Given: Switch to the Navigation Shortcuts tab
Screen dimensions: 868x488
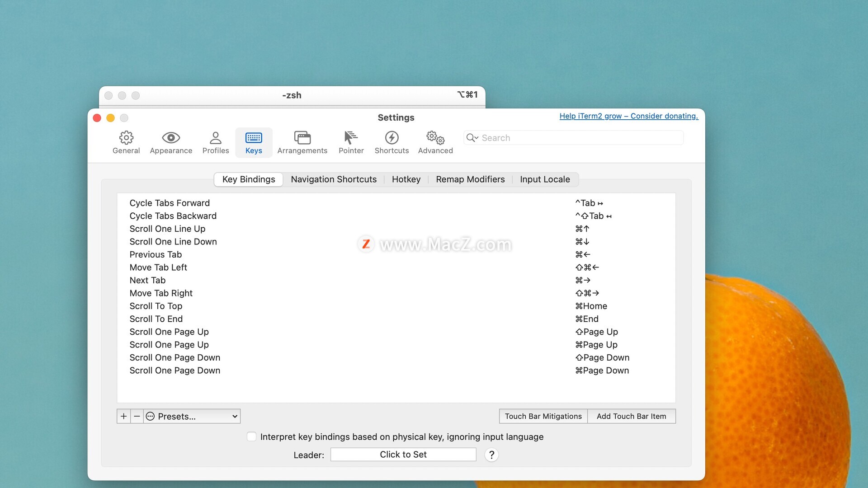Looking at the screenshot, I should [334, 179].
